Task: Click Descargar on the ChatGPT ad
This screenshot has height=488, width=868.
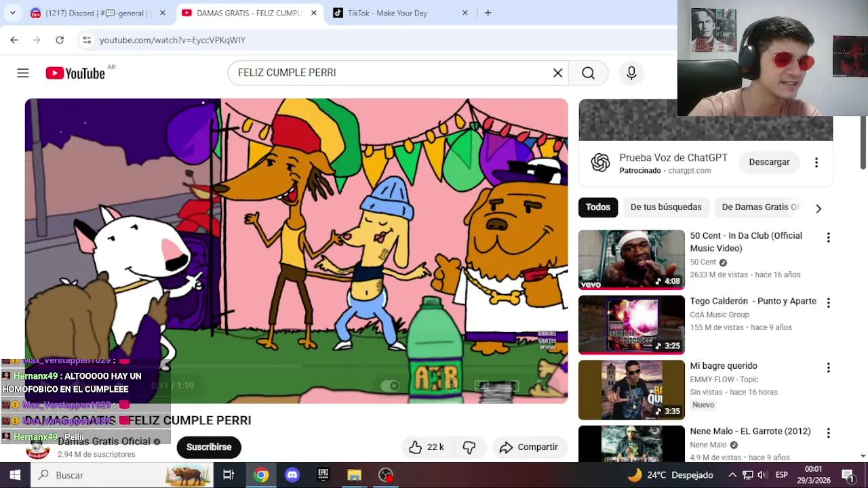Action: point(769,162)
